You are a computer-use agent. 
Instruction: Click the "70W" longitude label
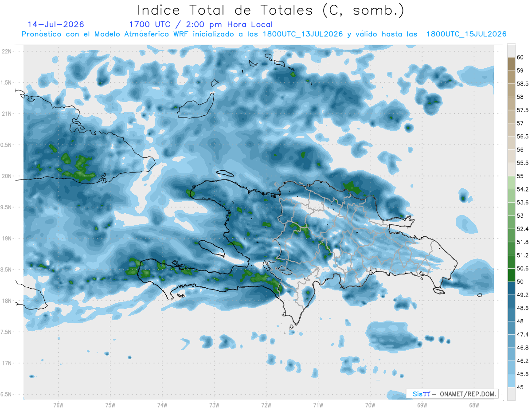click(x=370, y=405)
